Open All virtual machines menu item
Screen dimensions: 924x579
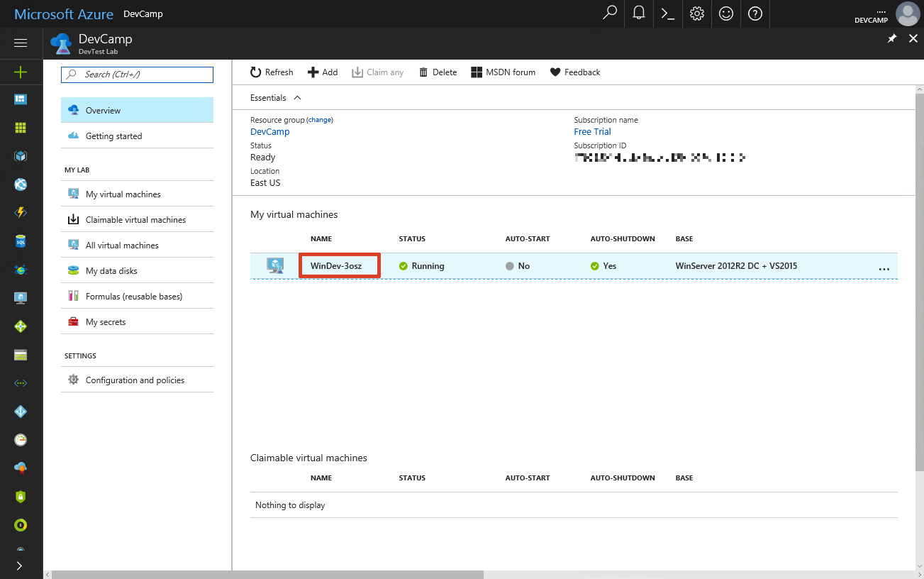point(138,245)
